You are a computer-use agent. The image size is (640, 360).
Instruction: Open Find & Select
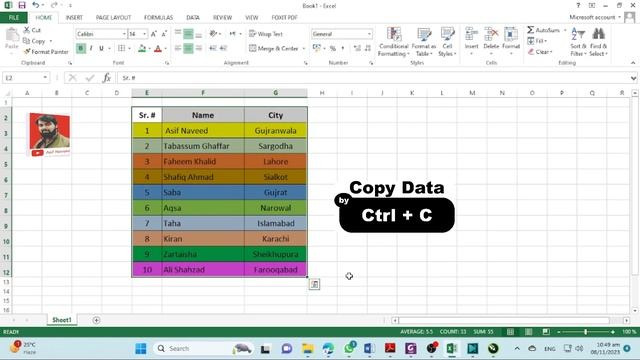point(598,42)
